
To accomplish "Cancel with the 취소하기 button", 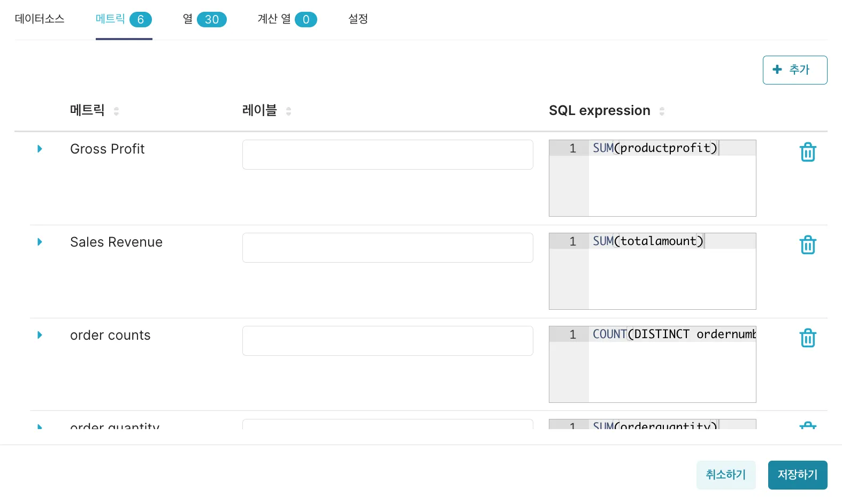I will coord(725,475).
